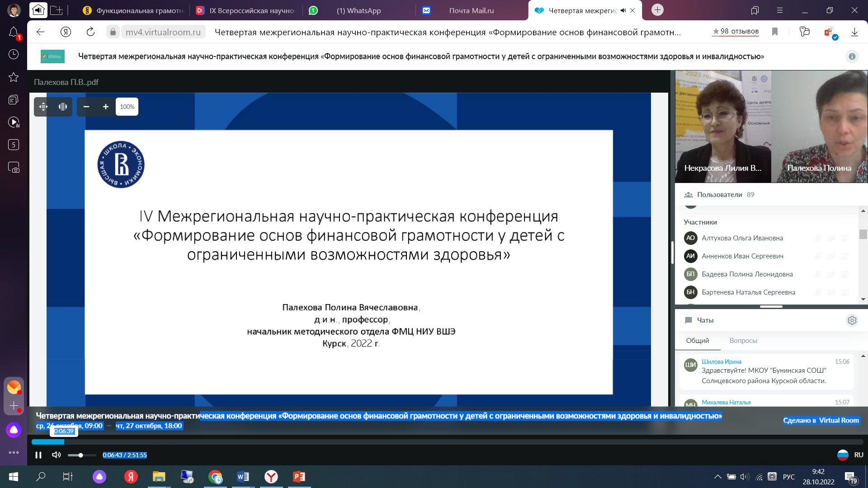Toggle microphone icon for Алтухова Ольга Ивановна
This screenshot has height=488, width=868.
tap(817, 238)
